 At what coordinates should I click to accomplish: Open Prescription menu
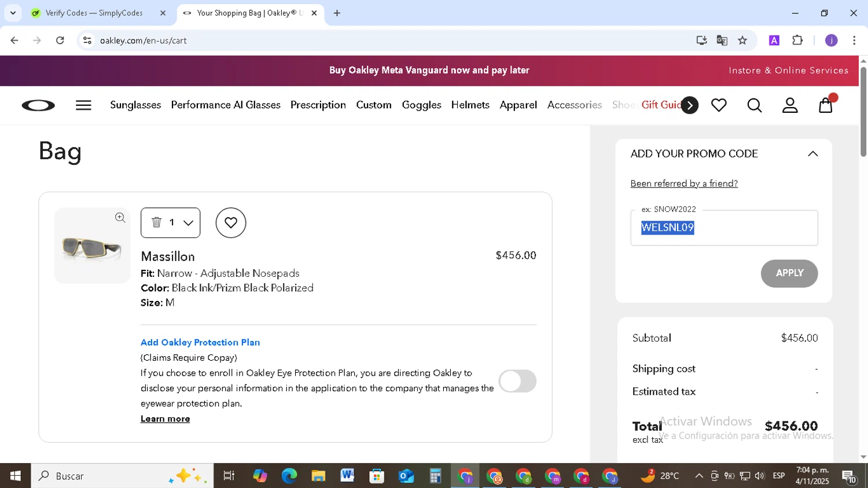(318, 105)
